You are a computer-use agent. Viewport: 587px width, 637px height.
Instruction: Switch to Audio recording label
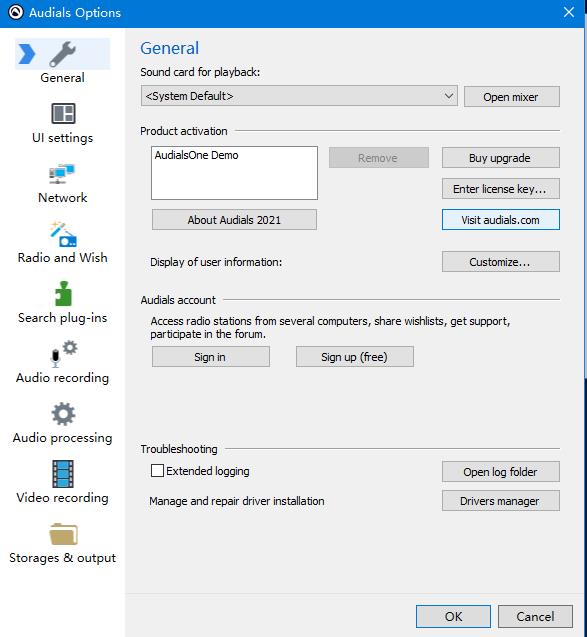click(x=63, y=378)
